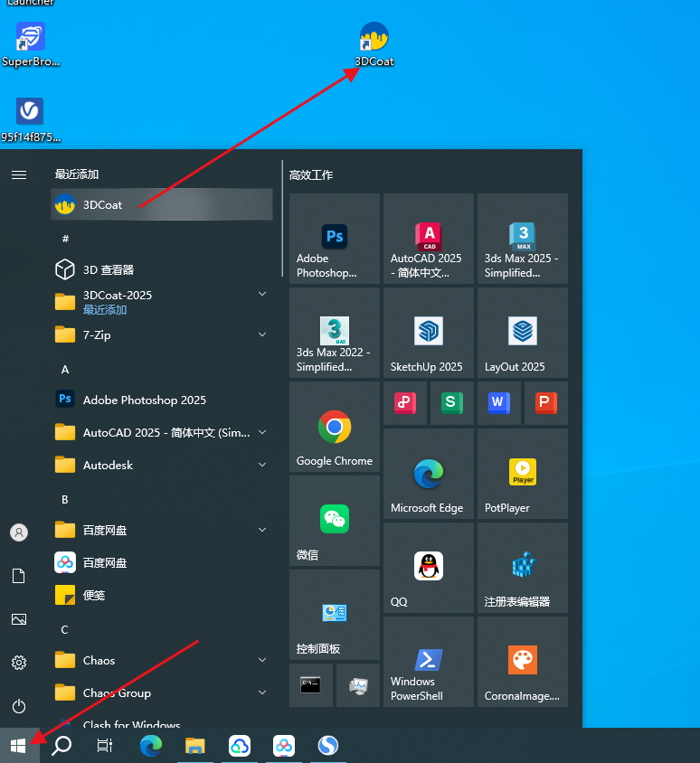Launch LayOut 2025 tile
This screenshot has width=700, height=763.
click(x=523, y=333)
